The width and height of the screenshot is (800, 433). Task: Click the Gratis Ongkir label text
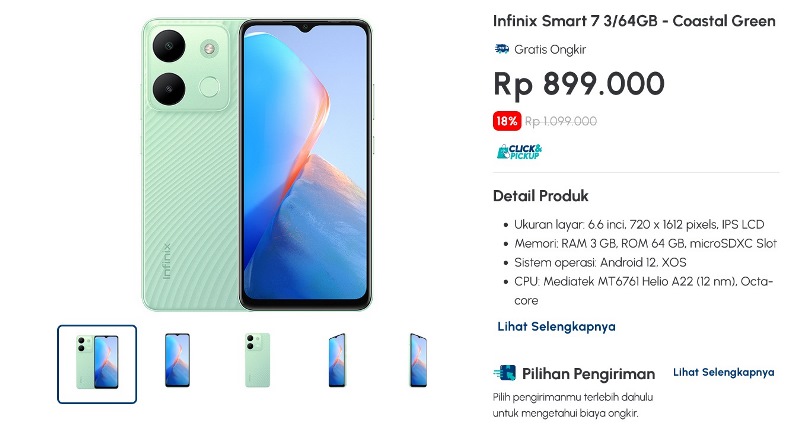[x=550, y=49]
